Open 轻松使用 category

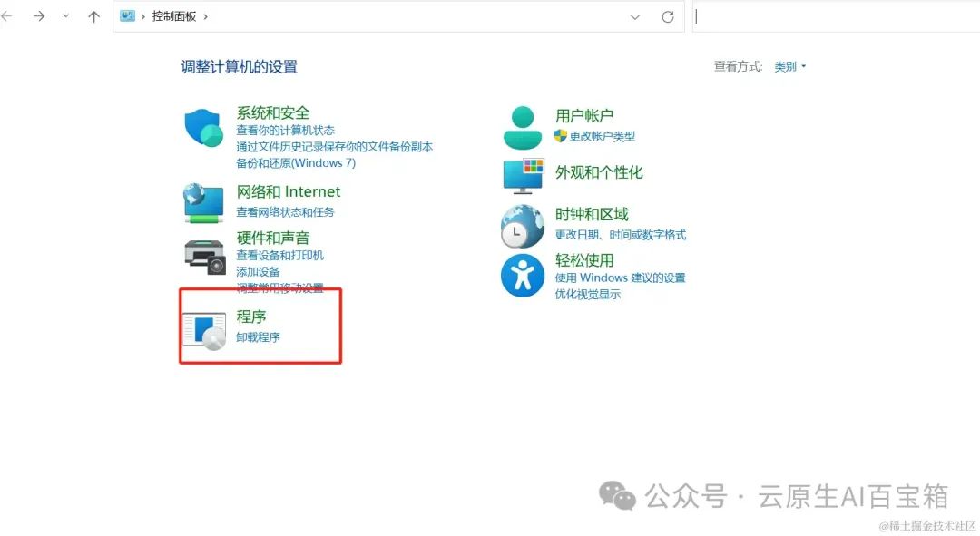point(583,260)
